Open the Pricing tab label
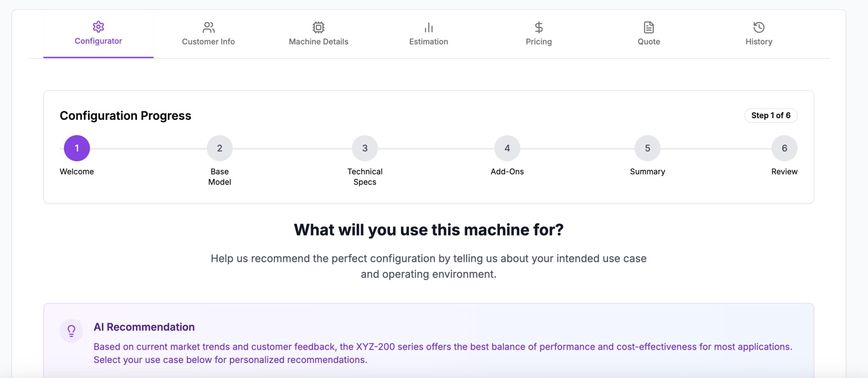 pos(539,42)
